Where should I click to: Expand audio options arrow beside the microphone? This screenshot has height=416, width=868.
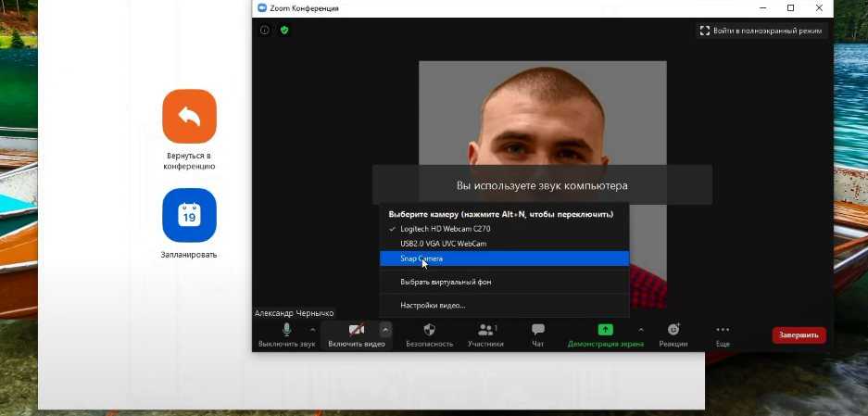click(x=312, y=330)
